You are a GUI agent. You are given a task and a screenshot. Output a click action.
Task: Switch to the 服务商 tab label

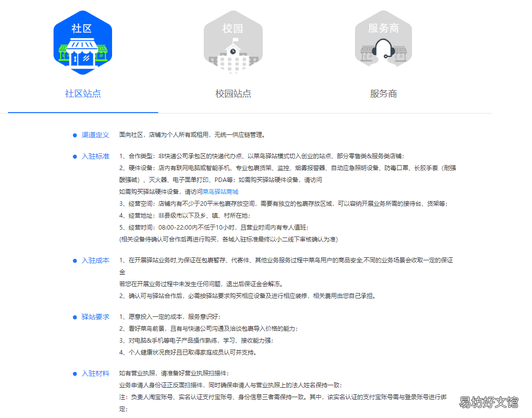pos(383,94)
